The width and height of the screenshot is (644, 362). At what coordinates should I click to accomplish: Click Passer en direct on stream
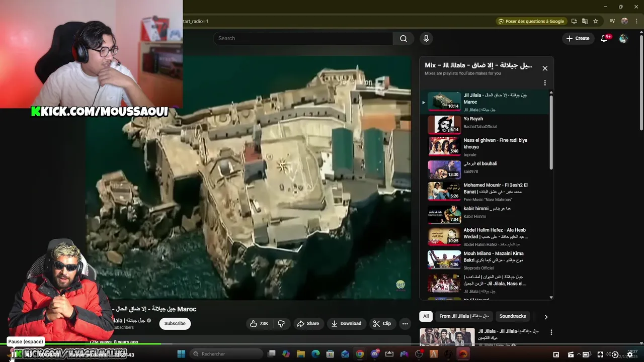(88, 355)
